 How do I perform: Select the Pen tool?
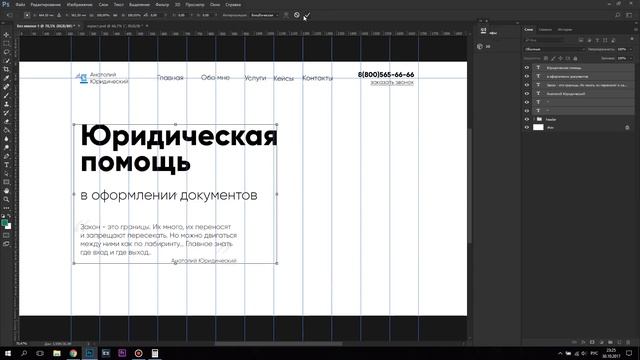[x=6, y=156]
